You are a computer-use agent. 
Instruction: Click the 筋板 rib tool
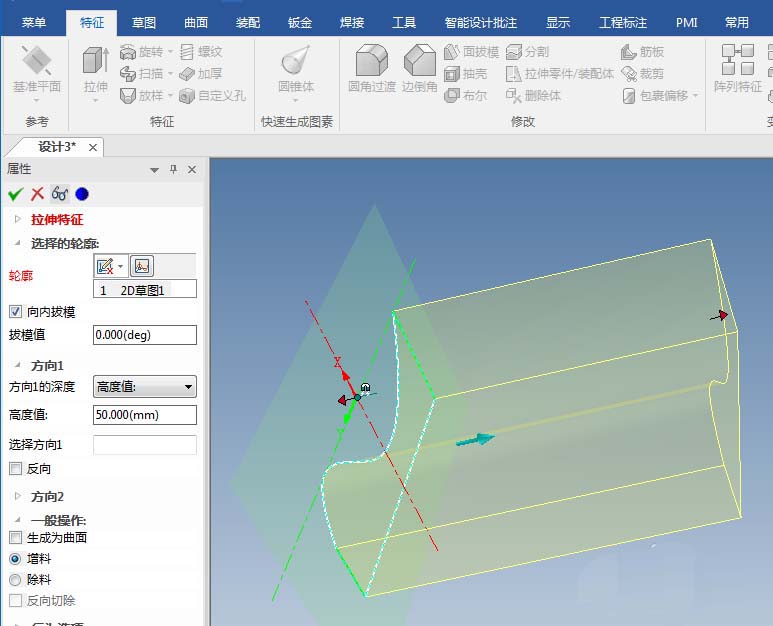642,52
